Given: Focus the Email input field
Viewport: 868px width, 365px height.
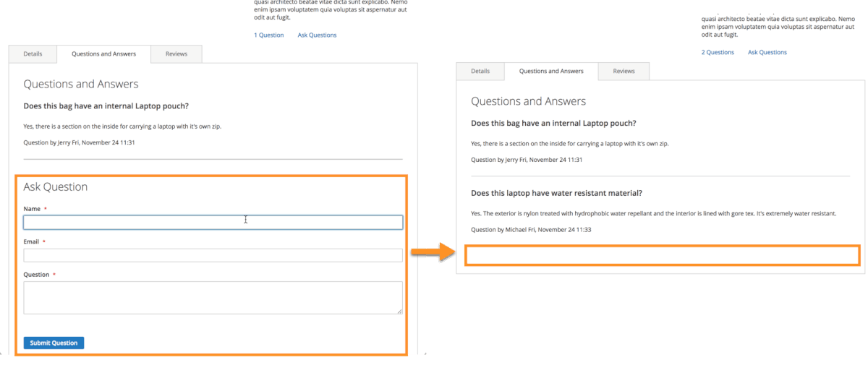Looking at the screenshot, I should coord(213,255).
